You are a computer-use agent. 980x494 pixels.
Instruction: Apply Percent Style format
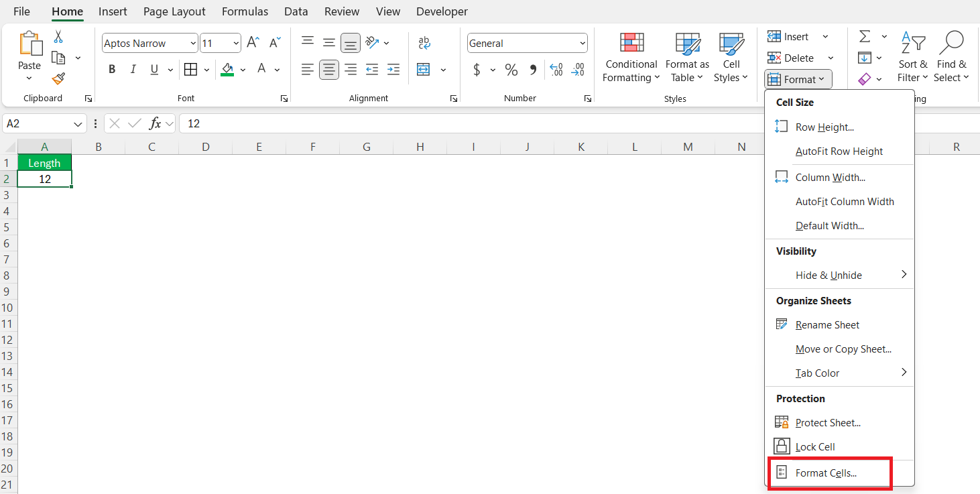[x=511, y=70]
